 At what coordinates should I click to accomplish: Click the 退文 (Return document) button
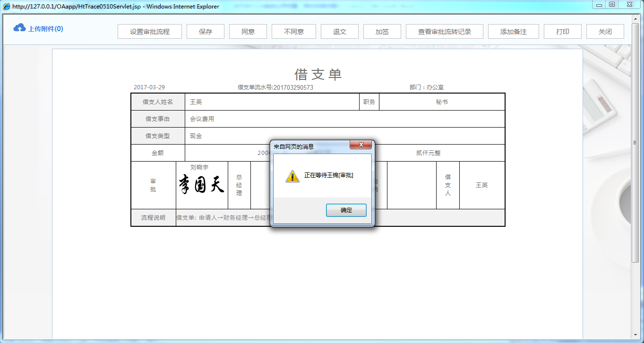339,31
